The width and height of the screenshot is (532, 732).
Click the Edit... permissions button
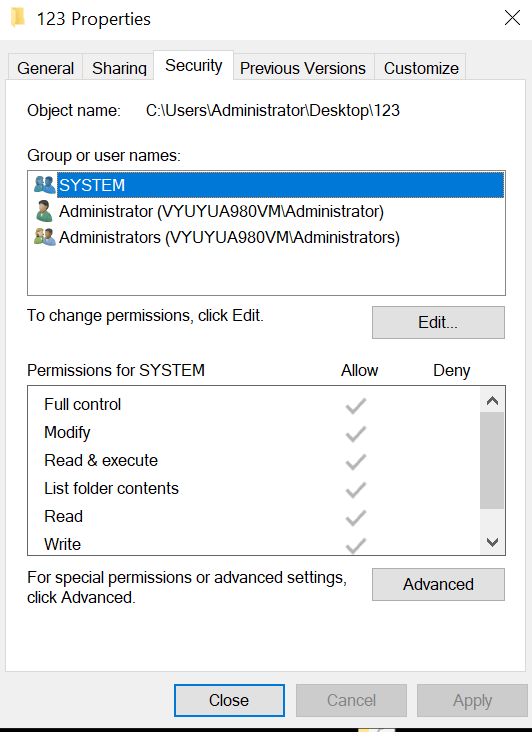click(x=438, y=322)
